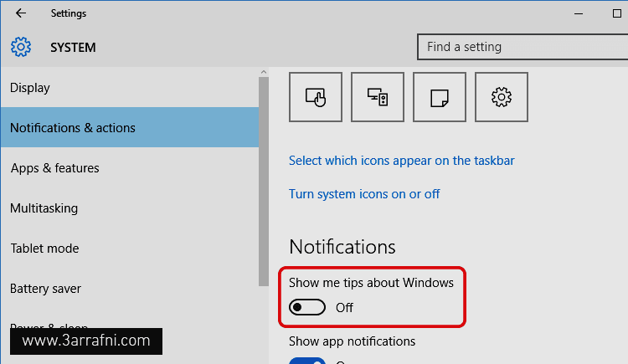The width and height of the screenshot is (628, 364).
Task: Open Tablet mode in the sidebar
Action: 130,248
